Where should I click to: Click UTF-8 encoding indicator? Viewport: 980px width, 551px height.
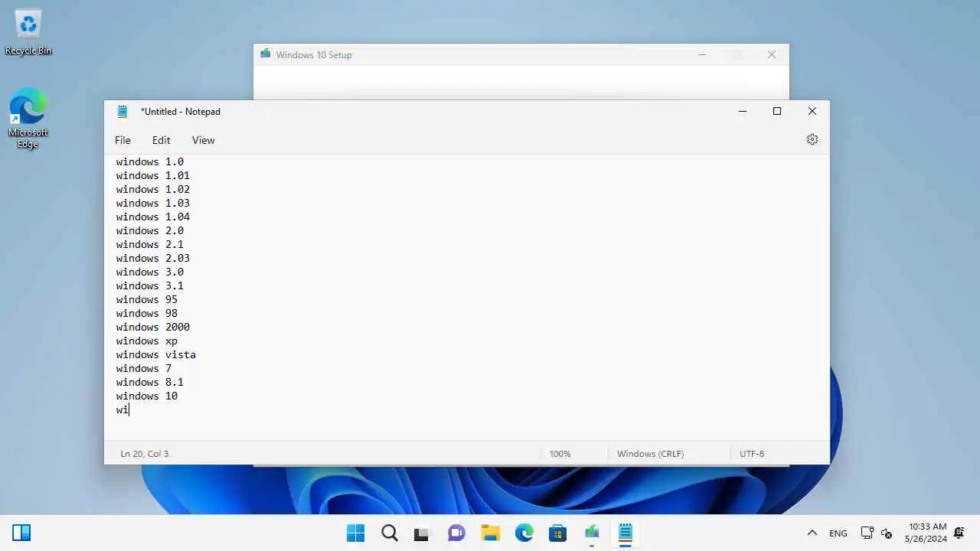pyautogui.click(x=752, y=454)
